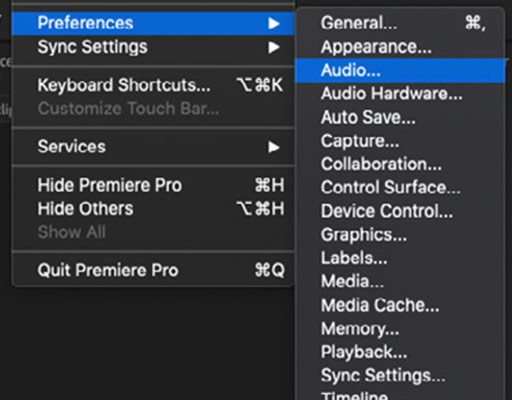Open Auto Save preferences
This screenshot has height=400, width=512.
click(x=400, y=117)
